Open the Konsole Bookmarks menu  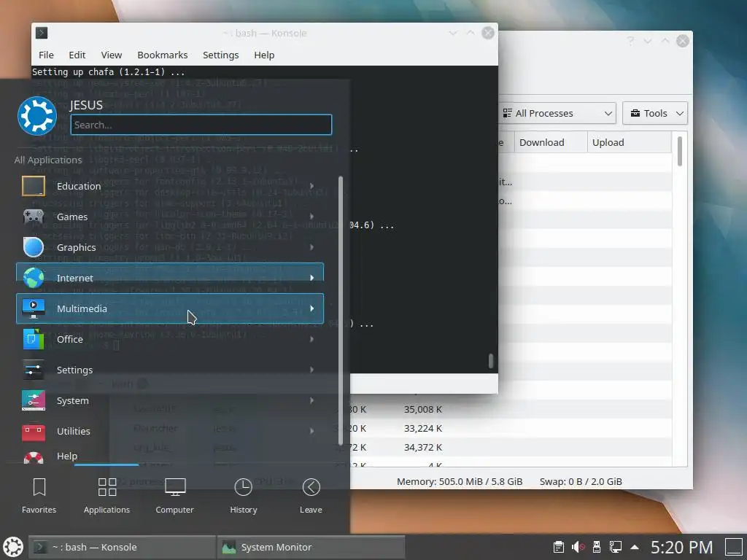tap(163, 55)
